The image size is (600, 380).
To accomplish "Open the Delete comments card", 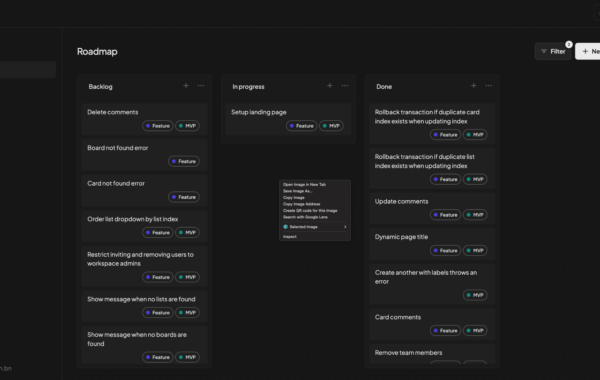I will point(145,119).
